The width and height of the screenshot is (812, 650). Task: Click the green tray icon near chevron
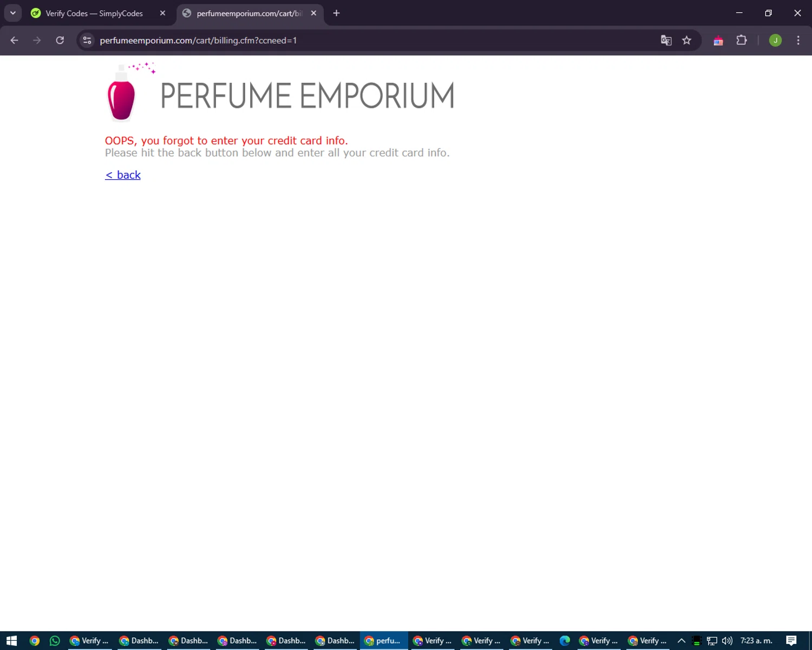(x=697, y=641)
